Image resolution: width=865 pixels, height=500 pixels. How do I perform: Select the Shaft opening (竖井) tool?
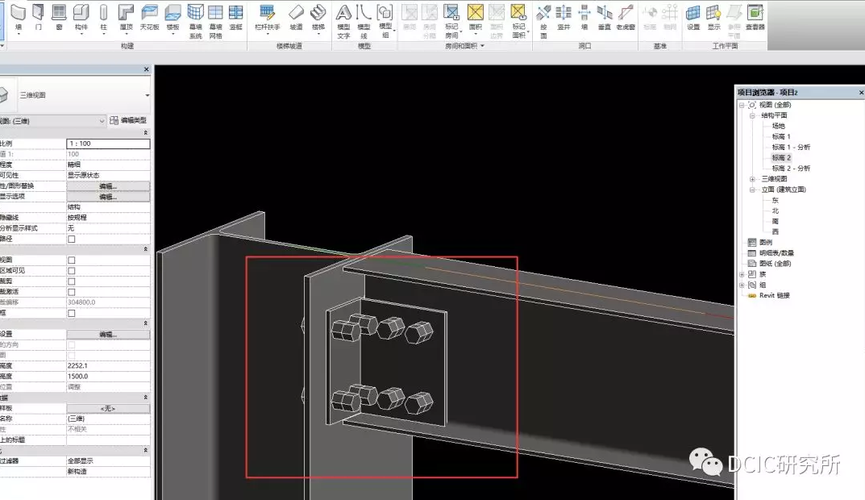pyautogui.click(x=563, y=17)
